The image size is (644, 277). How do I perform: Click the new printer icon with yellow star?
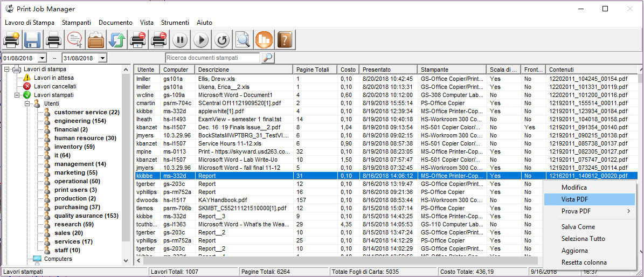[11, 40]
